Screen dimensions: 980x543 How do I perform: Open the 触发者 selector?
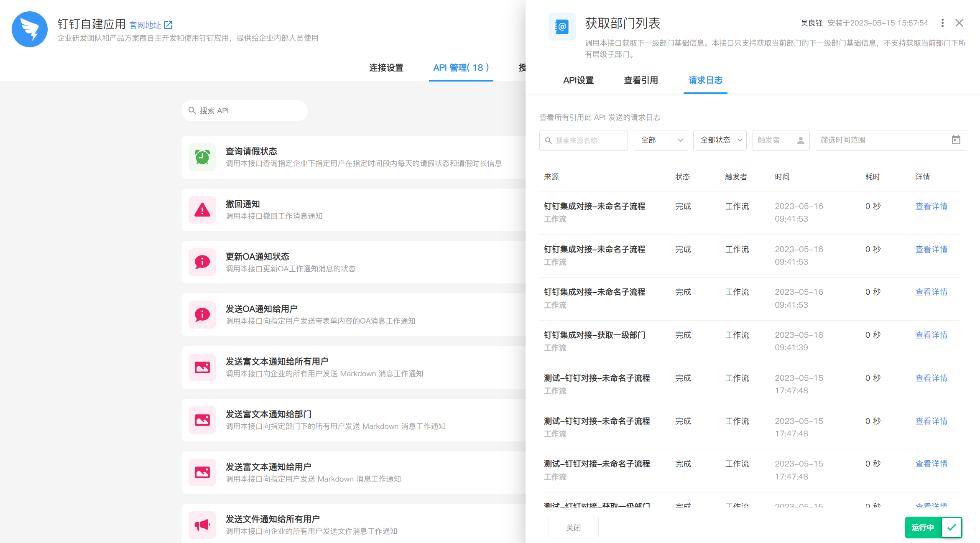(x=781, y=140)
